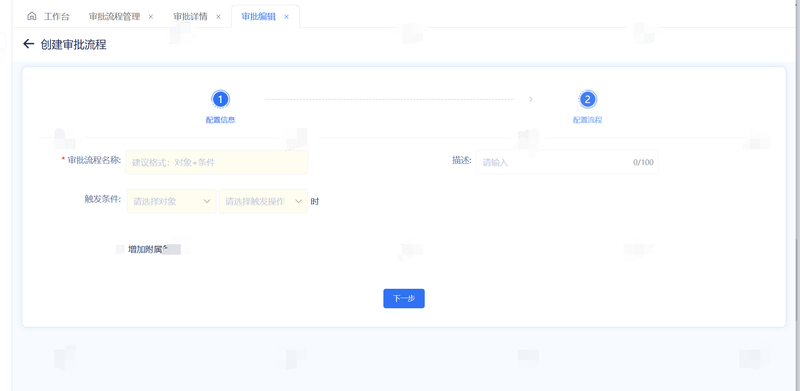Focus the 审批流程名称 input field
The height and width of the screenshot is (391, 800).
217,162
